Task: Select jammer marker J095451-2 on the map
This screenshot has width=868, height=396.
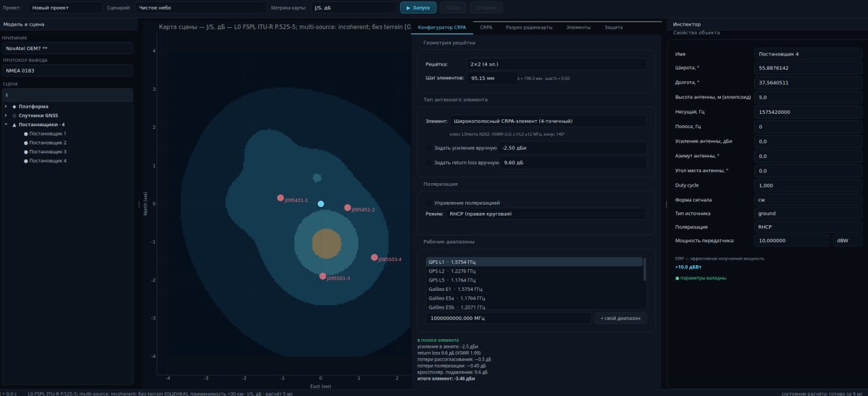Action: [x=347, y=207]
